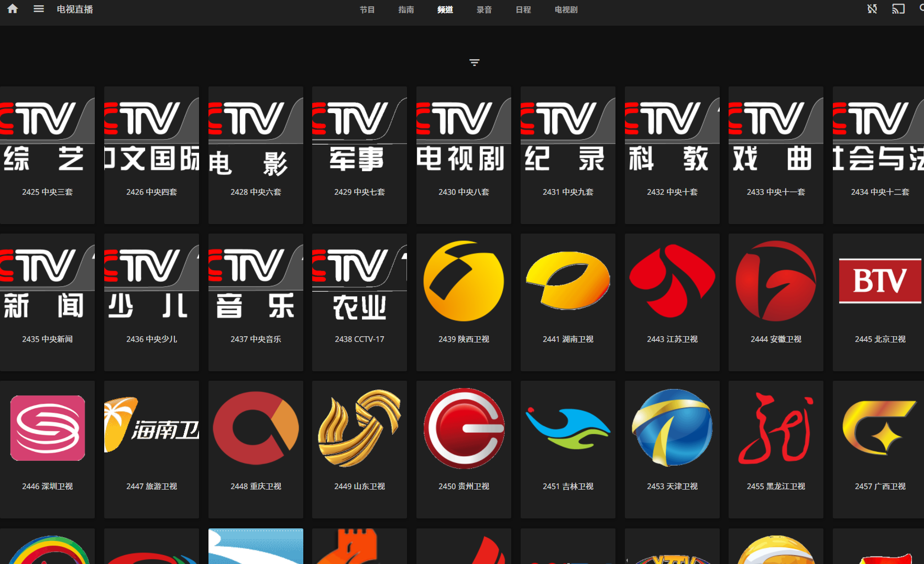
Task: Click the label 2426 中央四套
Action: pos(151,192)
